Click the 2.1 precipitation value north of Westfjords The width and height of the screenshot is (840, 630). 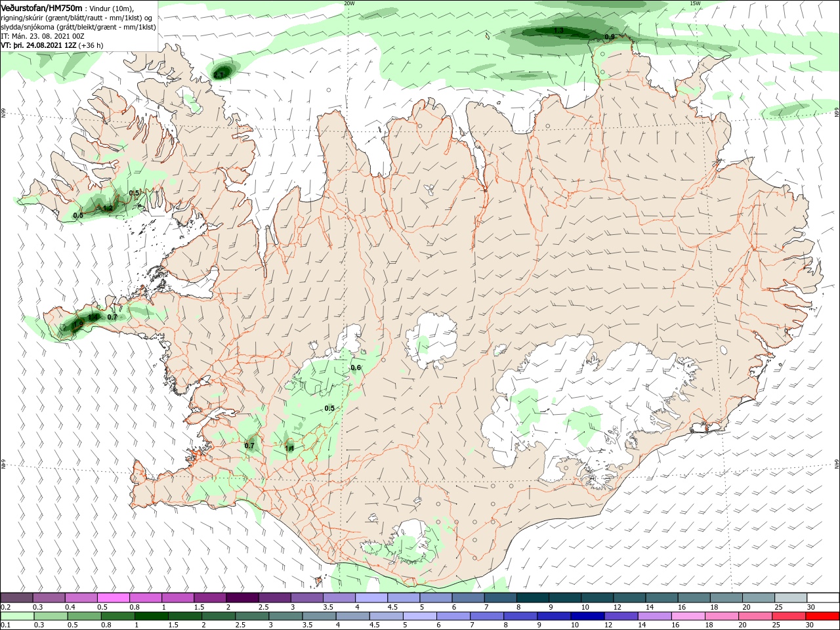click(x=219, y=75)
